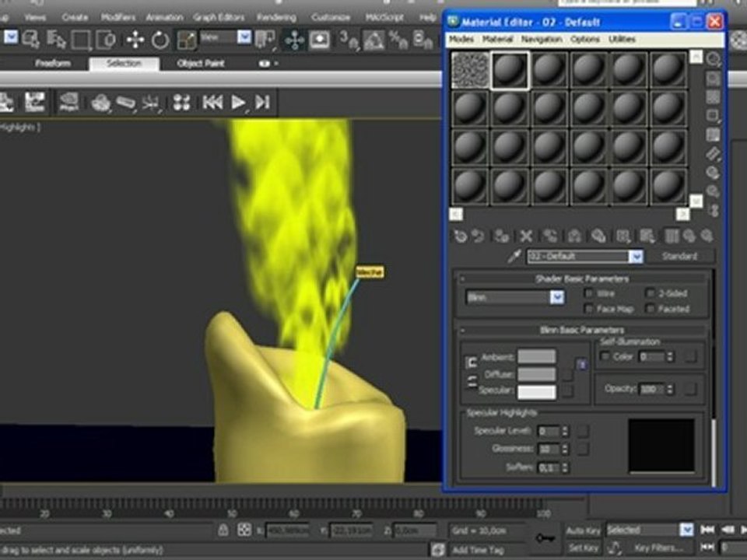Pick material from object with eyedropper
The image size is (747, 560).
[514, 257]
